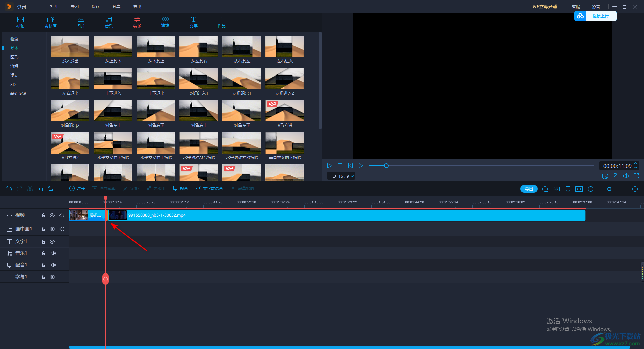This screenshot has width=644, height=349.
Task: Lock the 音乐1 track
Action: coord(43,253)
